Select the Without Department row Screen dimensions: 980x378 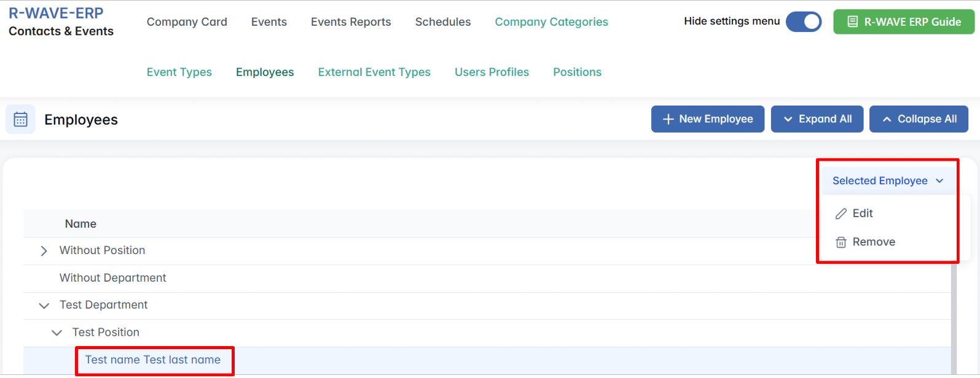[x=113, y=278]
